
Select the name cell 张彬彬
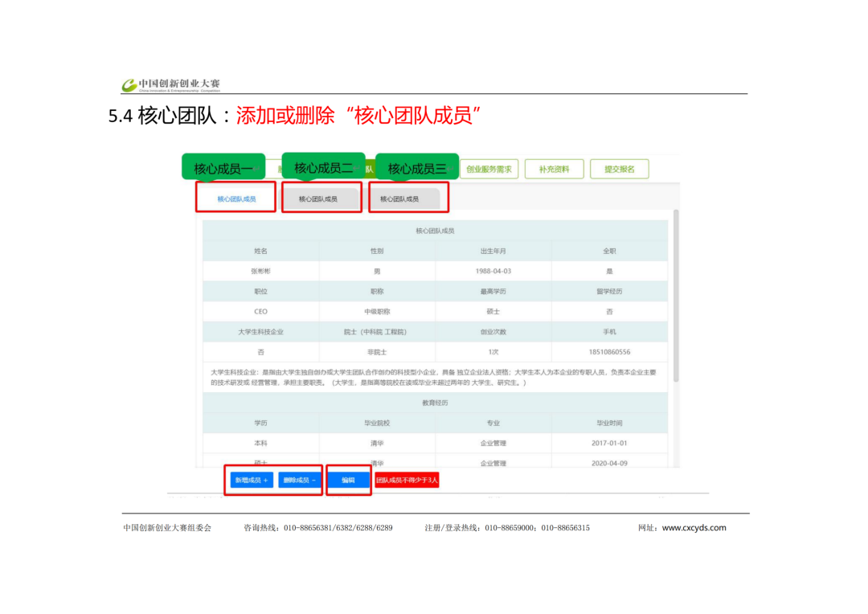point(260,272)
